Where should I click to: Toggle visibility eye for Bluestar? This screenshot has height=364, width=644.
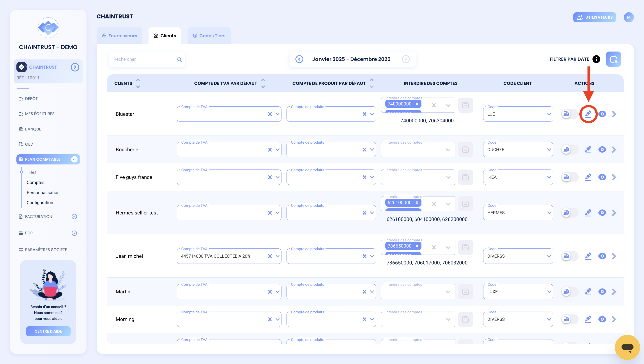coord(602,114)
